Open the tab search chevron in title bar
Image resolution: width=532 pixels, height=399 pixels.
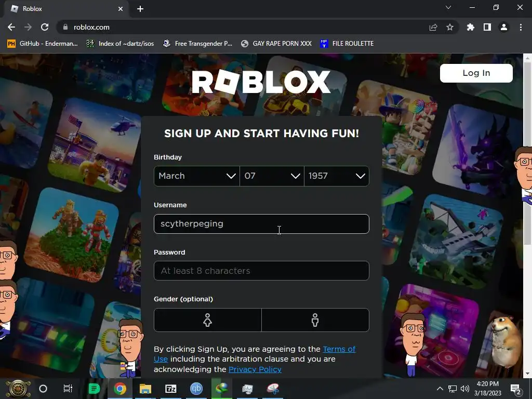(x=448, y=7)
